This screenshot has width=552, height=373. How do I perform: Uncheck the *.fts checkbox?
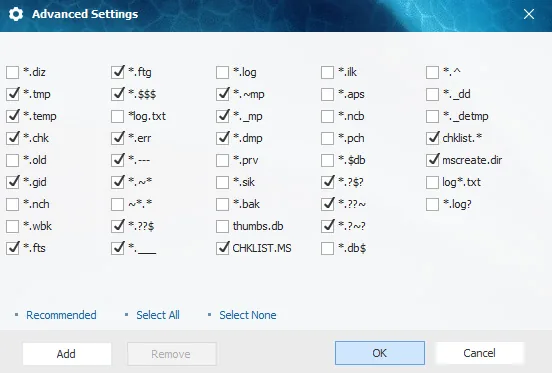[13, 248]
